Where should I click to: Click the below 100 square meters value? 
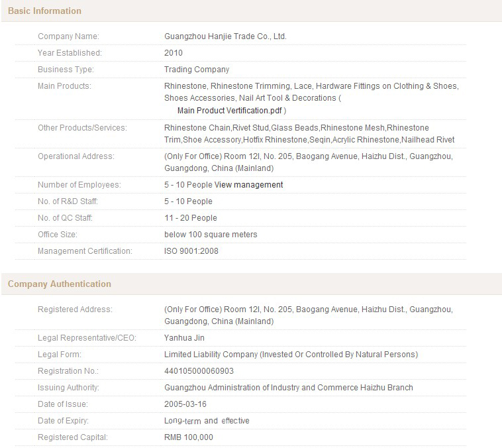coord(211,235)
